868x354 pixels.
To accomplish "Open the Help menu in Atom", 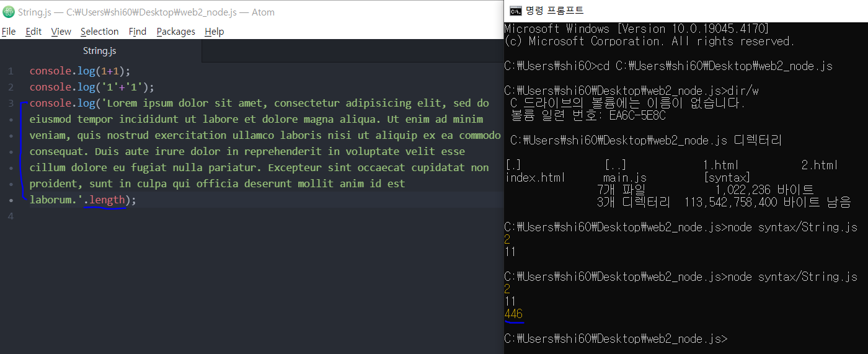I will pyautogui.click(x=214, y=32).
